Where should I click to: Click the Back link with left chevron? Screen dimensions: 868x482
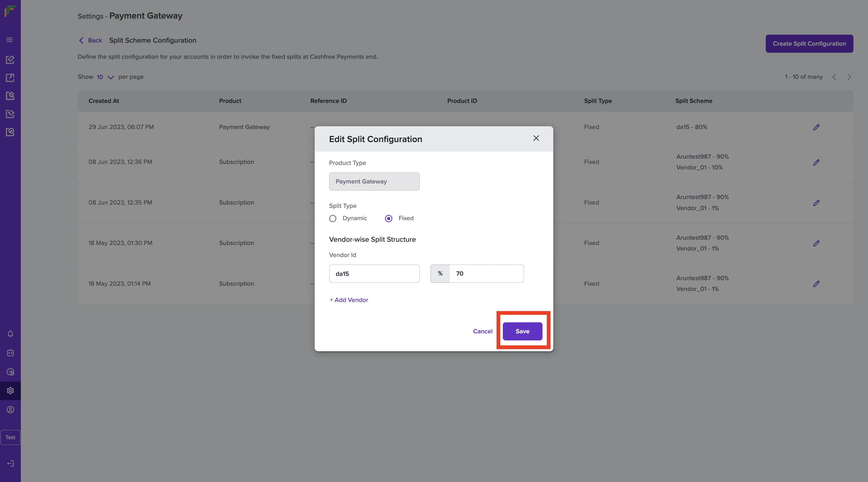point(90,40)
